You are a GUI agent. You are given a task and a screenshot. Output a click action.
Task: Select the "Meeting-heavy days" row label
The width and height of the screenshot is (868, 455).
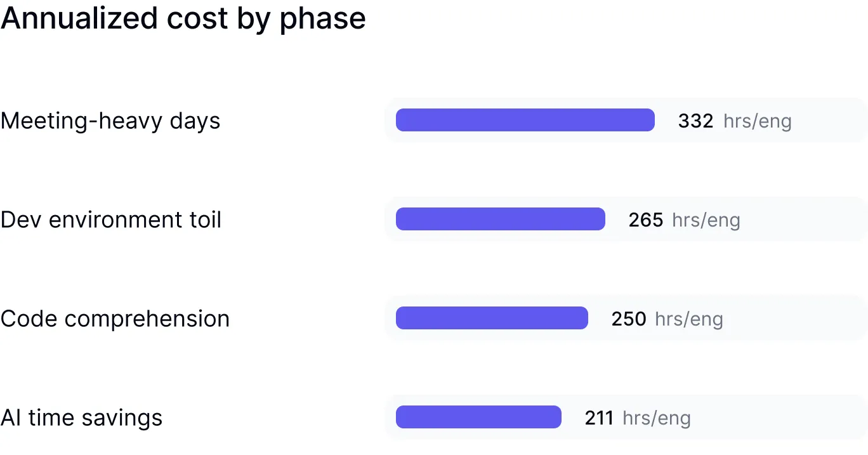click(x=110, y=121)
